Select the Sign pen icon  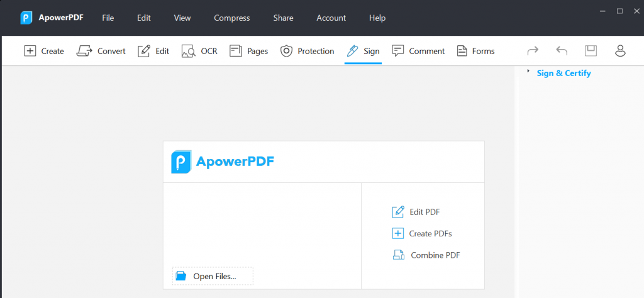[352, 51]
